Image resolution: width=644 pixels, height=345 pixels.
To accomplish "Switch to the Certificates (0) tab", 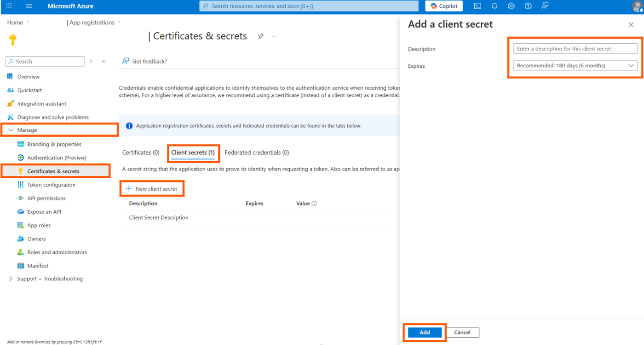I will click(x=141, y=152).
